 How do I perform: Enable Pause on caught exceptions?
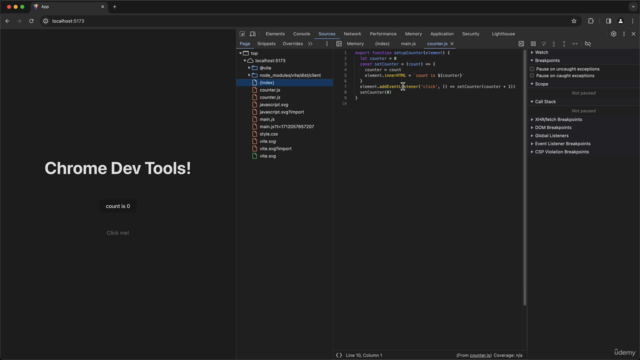(532, 76)
